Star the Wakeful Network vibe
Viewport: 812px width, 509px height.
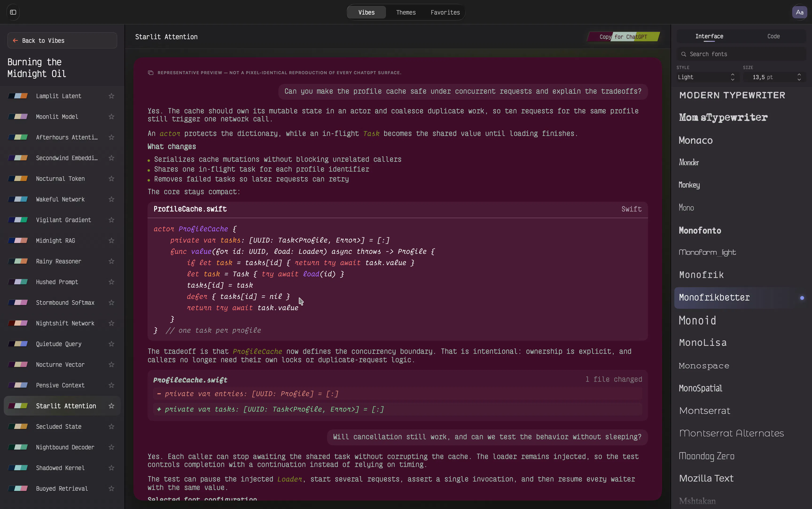111,199
